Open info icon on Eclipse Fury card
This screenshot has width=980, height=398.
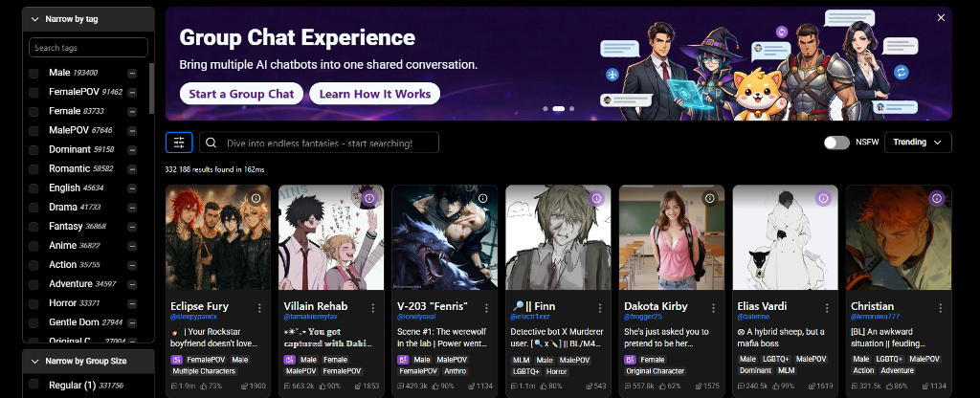256,198
